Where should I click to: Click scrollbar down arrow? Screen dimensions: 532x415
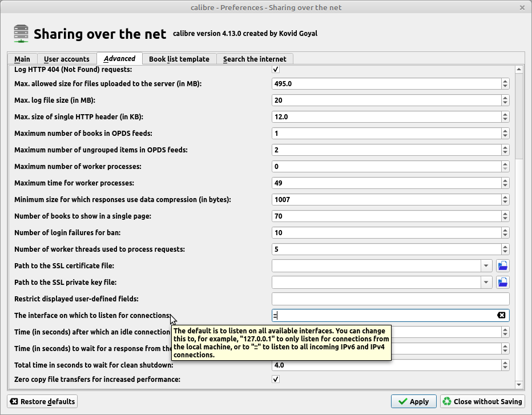point(519,385)
